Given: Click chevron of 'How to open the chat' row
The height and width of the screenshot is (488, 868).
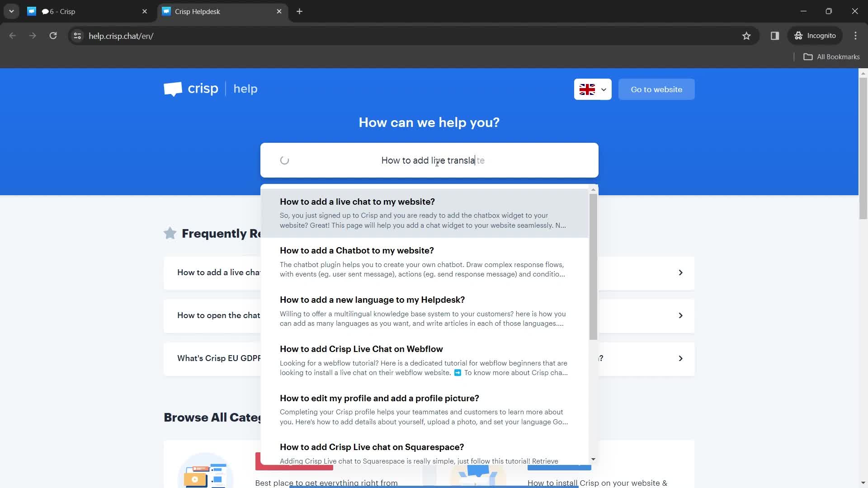Looking at the screenshot, I should point(680,315).
